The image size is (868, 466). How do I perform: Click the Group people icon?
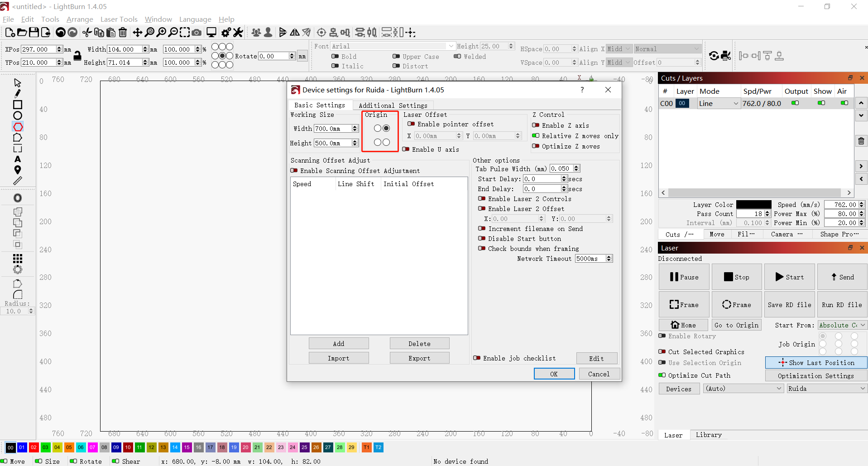(256, 33)
